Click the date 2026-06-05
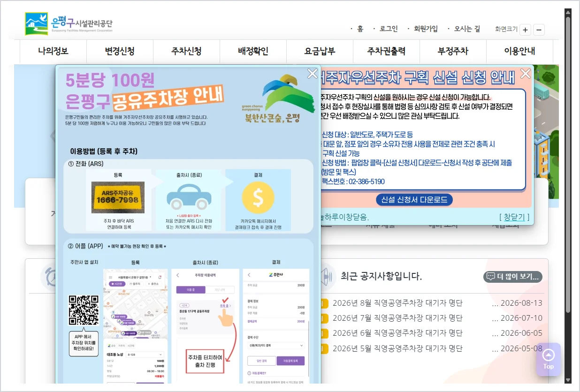Image resolution: width=580 pixels, height=392 pixels. coord(521,333)
